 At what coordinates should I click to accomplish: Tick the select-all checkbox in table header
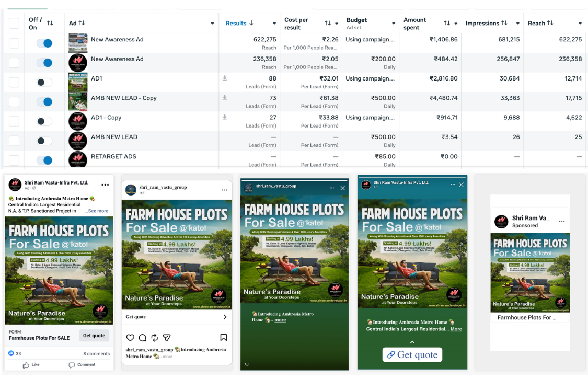(14, 24)
